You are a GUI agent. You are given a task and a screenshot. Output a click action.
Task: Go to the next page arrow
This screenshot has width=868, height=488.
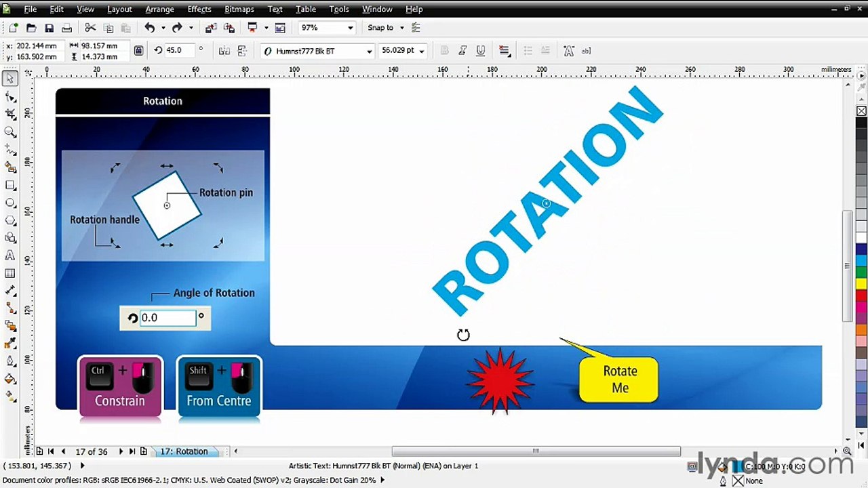(x=121, y=451)
